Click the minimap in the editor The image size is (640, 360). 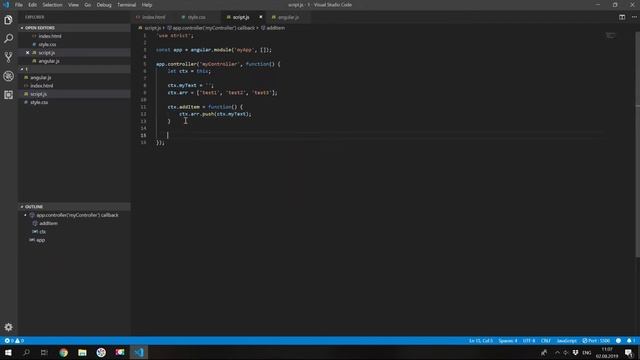pos(610,36)
